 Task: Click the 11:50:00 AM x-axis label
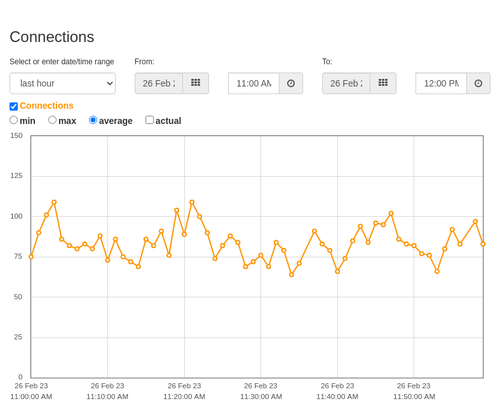(414, 391)
